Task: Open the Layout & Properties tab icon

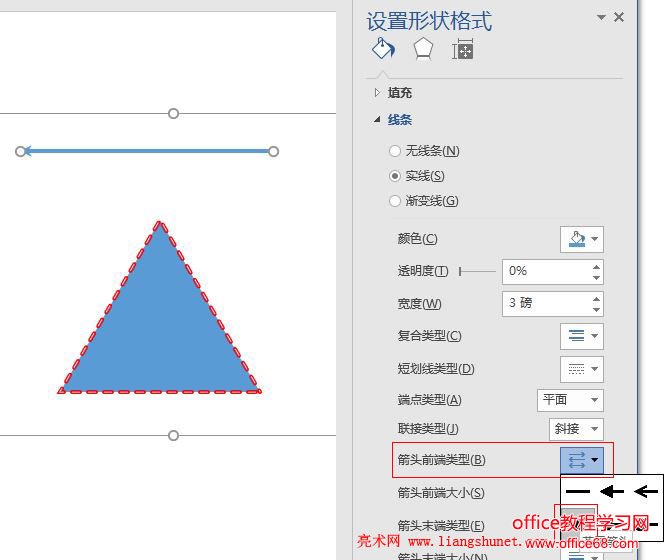Action: [x=462, y=49]
